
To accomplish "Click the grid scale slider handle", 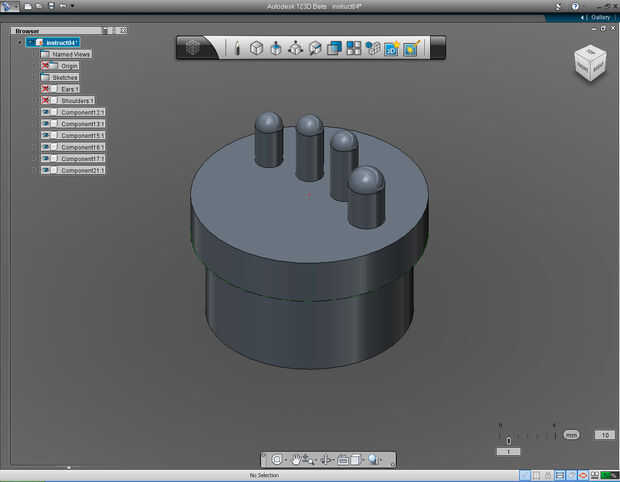I will click(508, 440).
